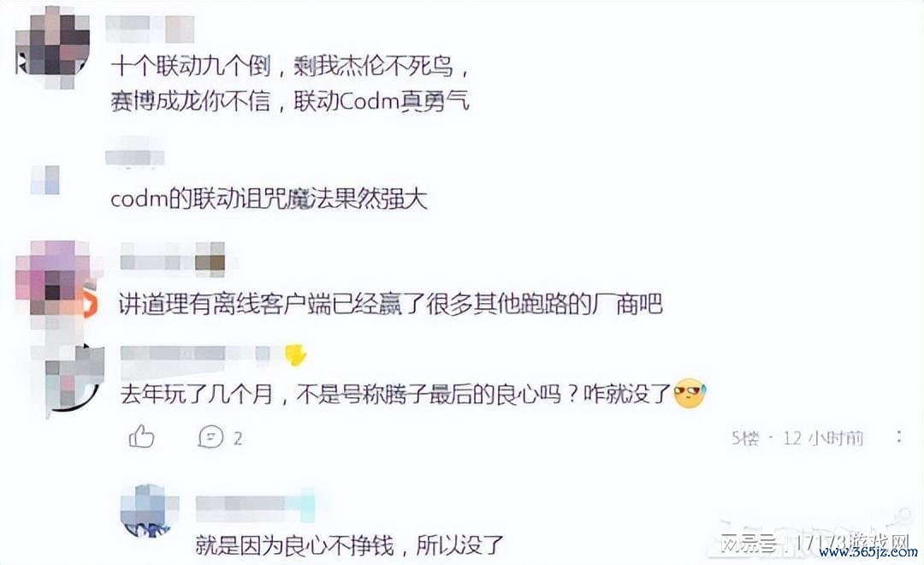Image resolution: width=924 pixels, height=565 pixels.
Task: Click the sunglasses emoji in the comment
Action: pyautogui.click(x=689, y=394)
